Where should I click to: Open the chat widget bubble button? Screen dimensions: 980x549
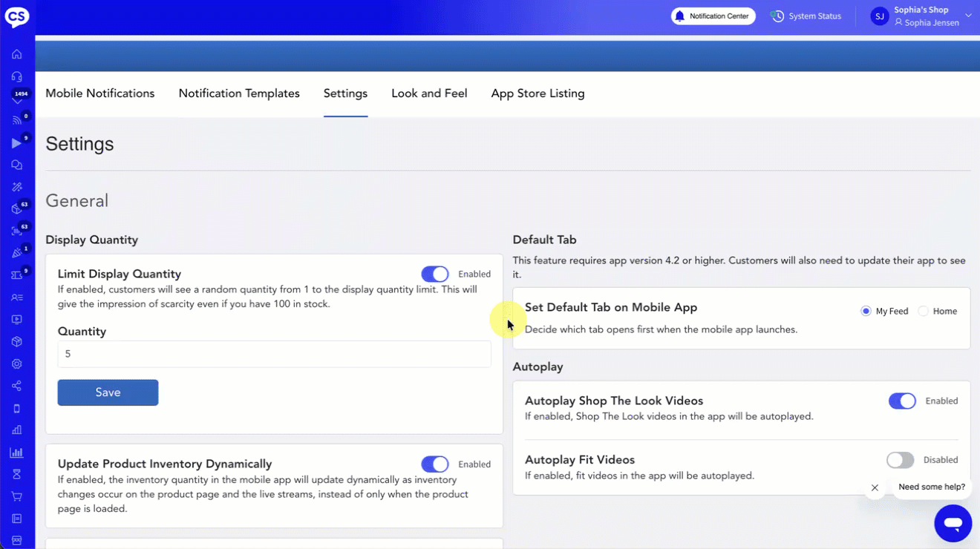point(953,523)
